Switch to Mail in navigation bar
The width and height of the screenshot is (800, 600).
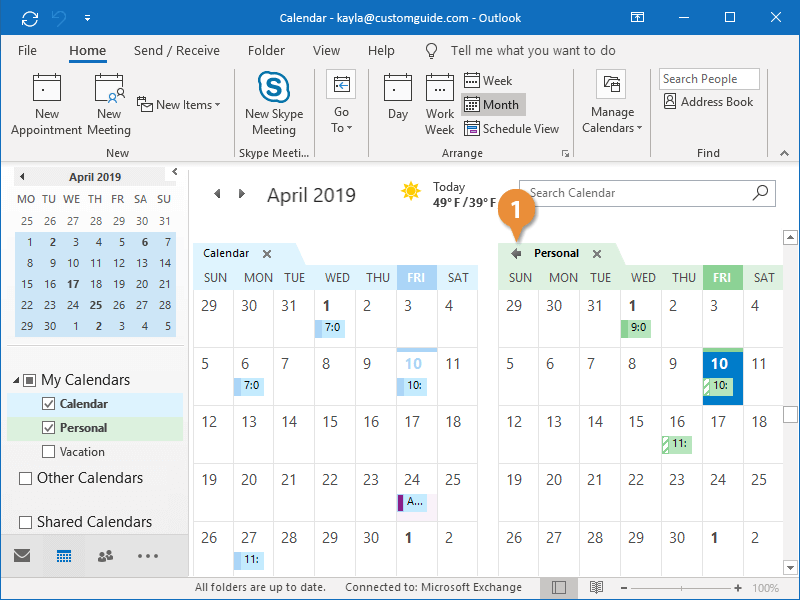(x=22, y=556)
